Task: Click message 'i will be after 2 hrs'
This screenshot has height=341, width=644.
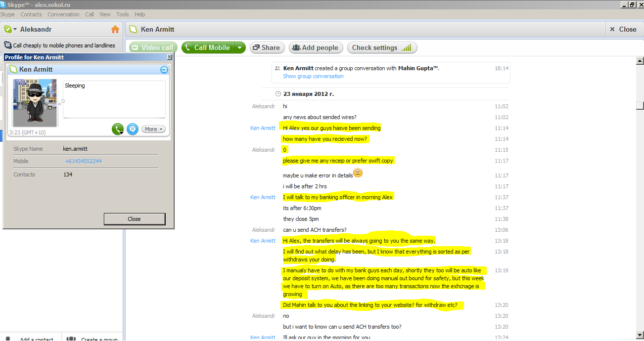Action: (x=305, y=186)
